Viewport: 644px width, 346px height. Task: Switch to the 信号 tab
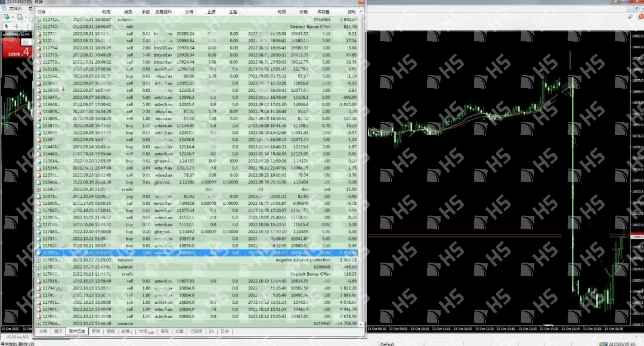coord(165,331)
